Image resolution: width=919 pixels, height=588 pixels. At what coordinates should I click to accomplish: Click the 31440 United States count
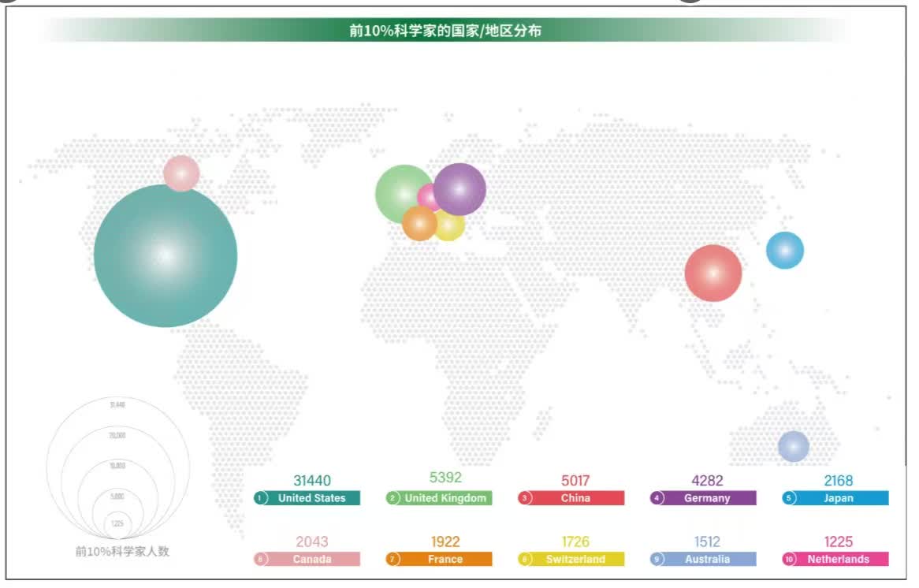(312, 481)
